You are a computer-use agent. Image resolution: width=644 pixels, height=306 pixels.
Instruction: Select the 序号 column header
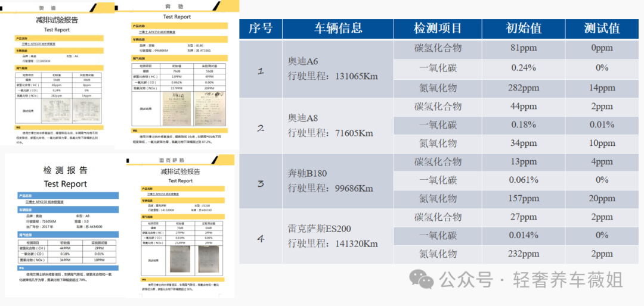(261, 29)
